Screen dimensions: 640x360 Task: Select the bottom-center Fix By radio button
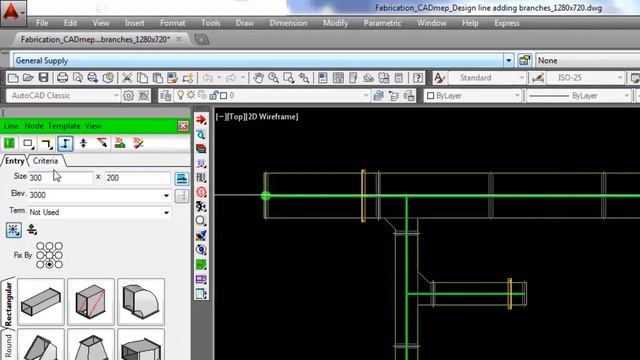pos(49,264)
